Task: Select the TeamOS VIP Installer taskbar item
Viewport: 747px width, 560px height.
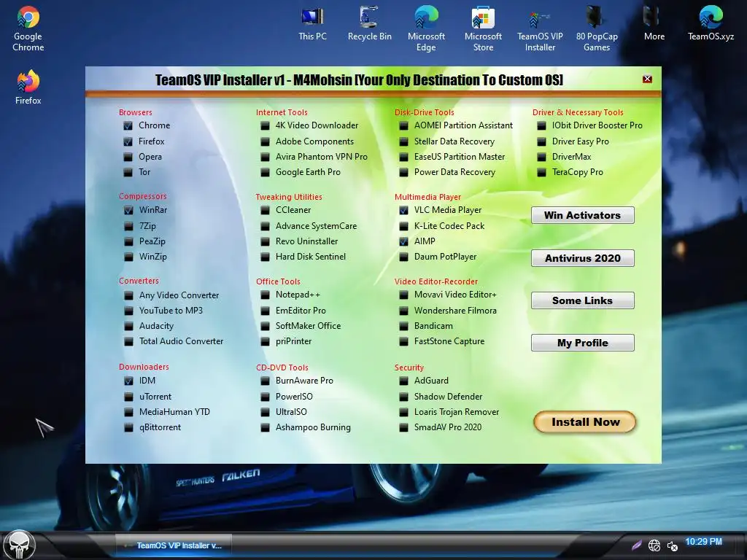Action: [x=174, y=545]
